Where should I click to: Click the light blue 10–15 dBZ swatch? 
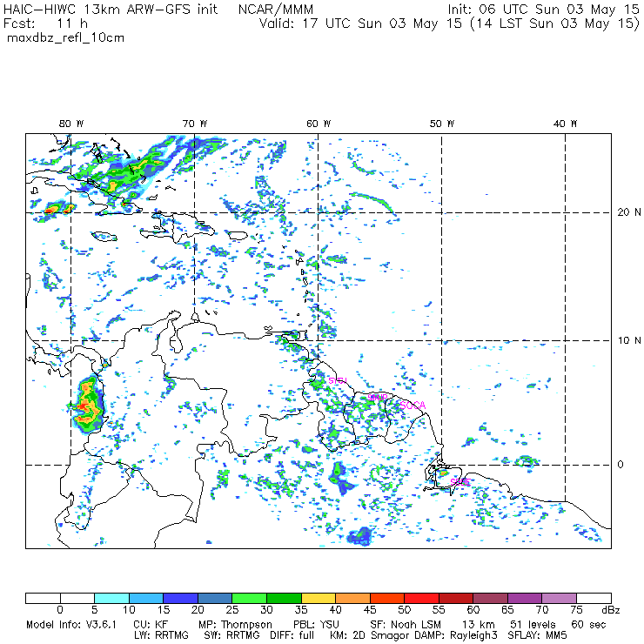146,598
